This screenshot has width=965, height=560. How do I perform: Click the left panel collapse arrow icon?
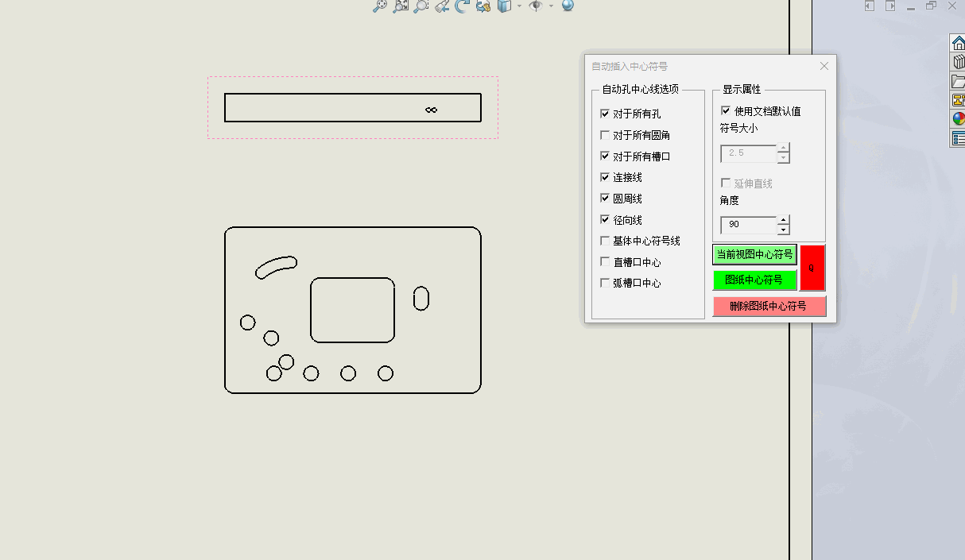870,6
